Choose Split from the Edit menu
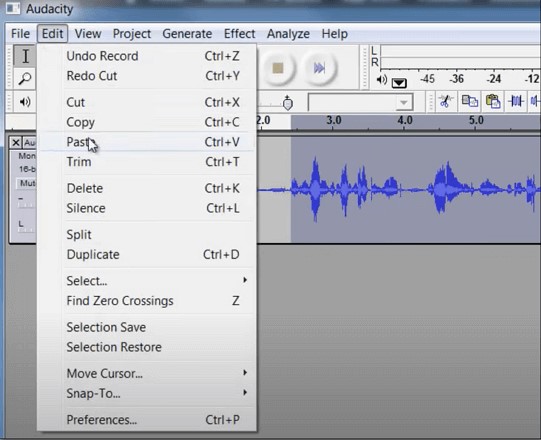The height and width of the screenshot is (440, 541). pyautogui.click(x=147, y=235)
